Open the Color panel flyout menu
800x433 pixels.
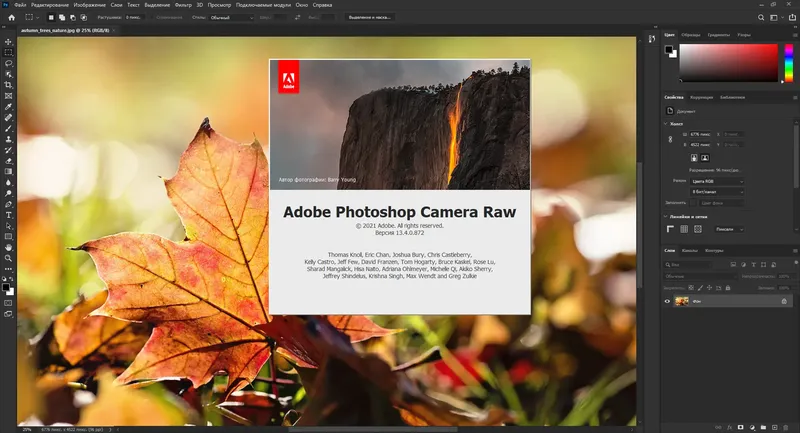[x=795, y=35]
